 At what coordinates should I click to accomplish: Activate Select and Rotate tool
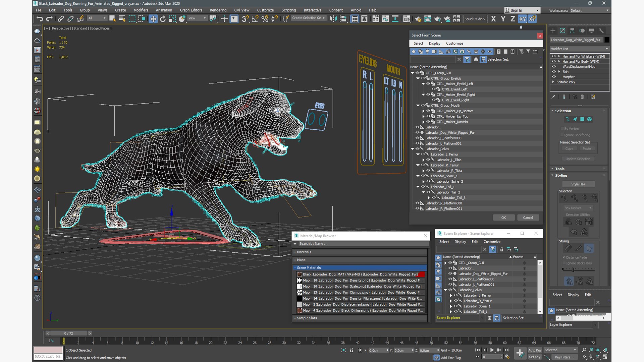[163, 19]
